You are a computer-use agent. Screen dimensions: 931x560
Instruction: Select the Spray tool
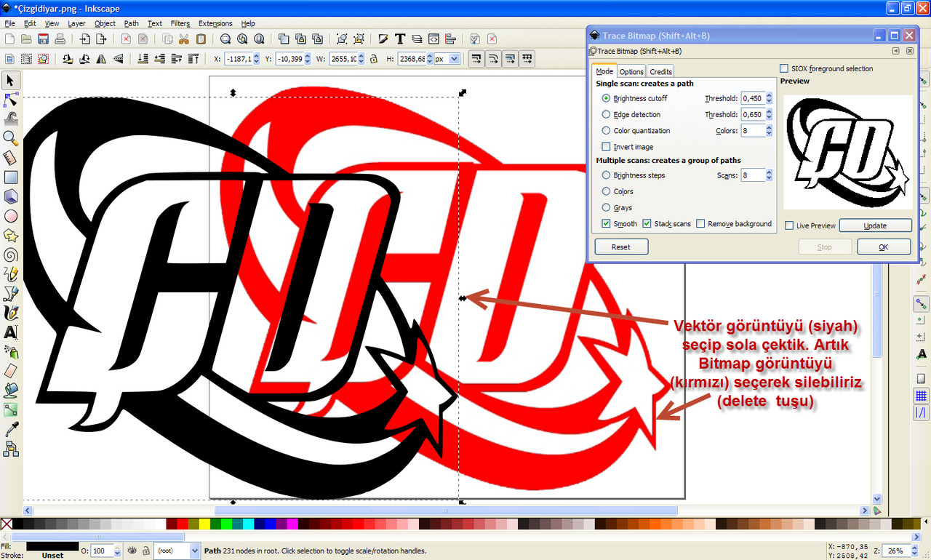tap(11, 352)
